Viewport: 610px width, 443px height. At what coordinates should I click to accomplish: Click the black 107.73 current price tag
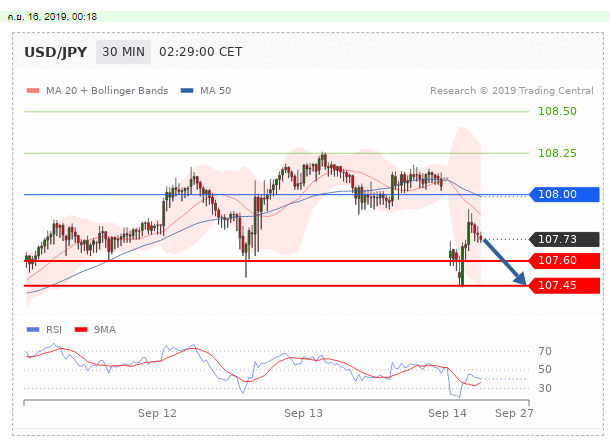click(564, 239)
